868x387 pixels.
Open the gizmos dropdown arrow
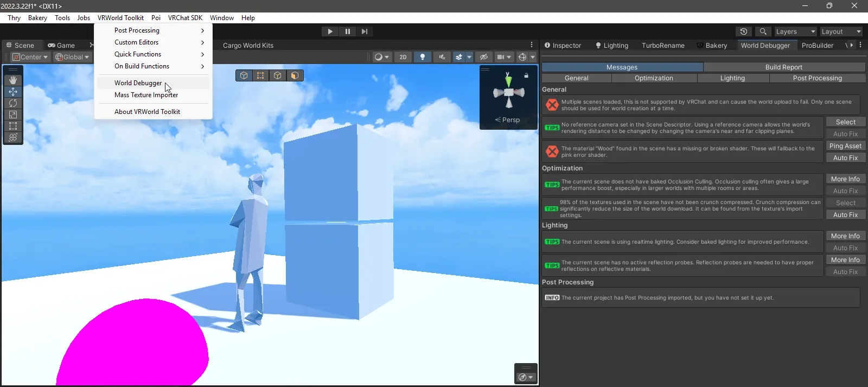pyautogui.click(x=533, y=57)
